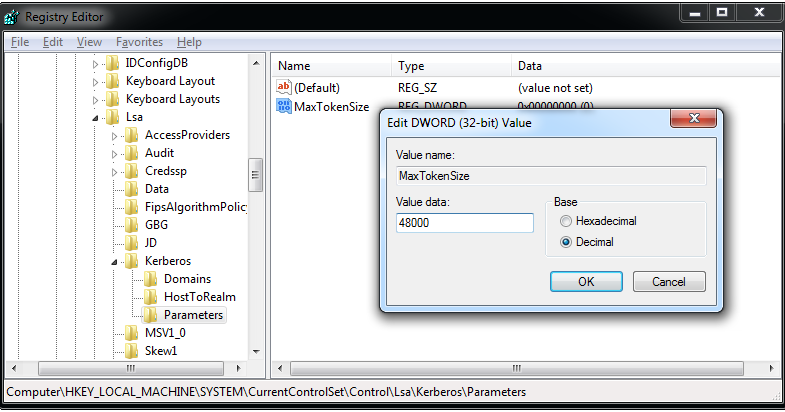Click the MSV1_0 folder icon
The height and width of the screenshot is (412, 785).
point(132,333)
